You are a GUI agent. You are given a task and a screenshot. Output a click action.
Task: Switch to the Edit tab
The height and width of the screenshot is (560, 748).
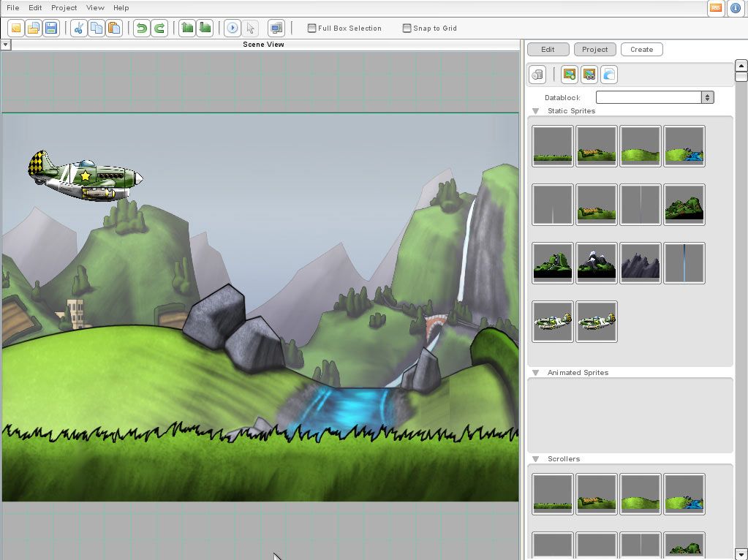coord(548,50)
